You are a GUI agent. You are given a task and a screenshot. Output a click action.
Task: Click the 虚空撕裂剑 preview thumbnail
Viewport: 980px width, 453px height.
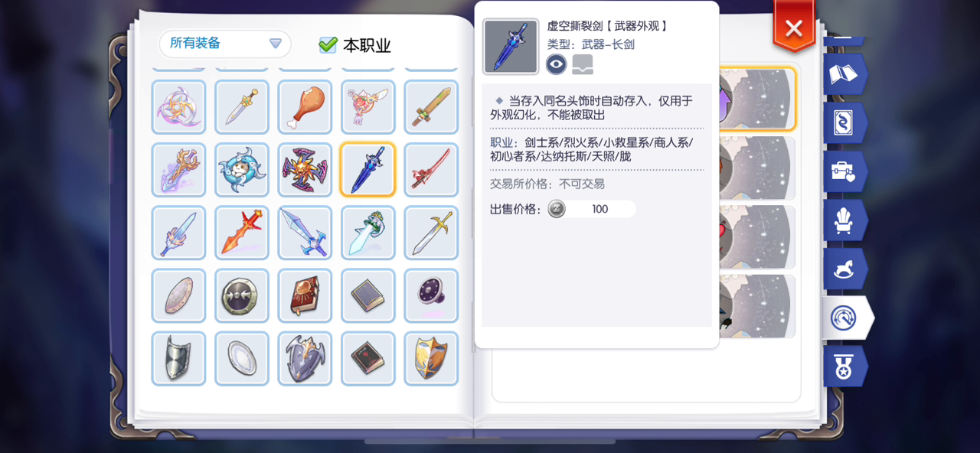point(511,47)
